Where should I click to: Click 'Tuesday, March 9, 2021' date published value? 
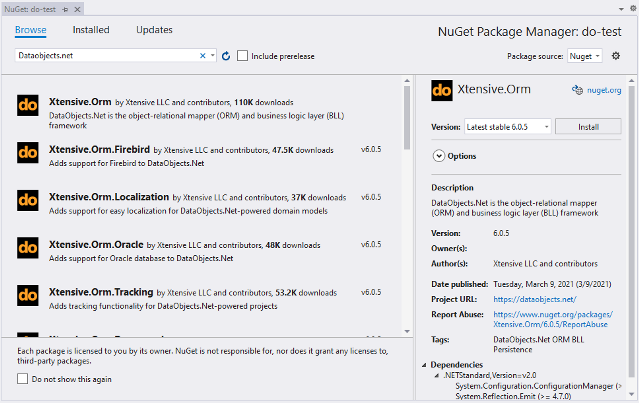click(x=552, y=284)
